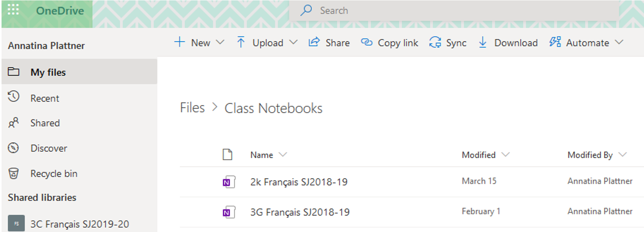Click the OneNote icon for 2k Français
Image resolution: width=644 pixels, height=232 pixels.
(229, 182)
